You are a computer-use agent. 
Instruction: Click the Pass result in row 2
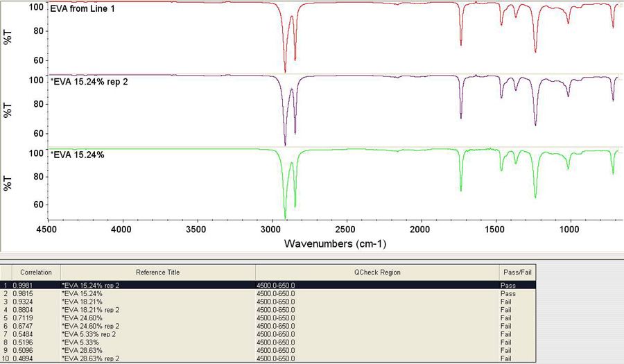click(508, 293)
